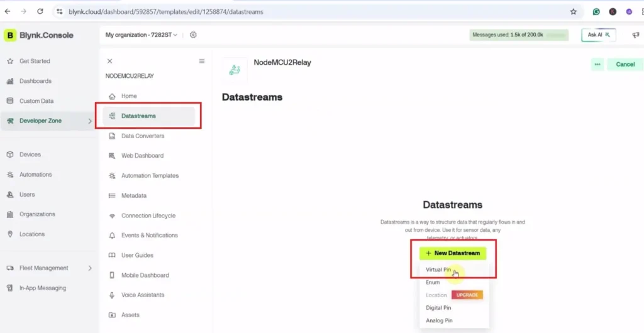Viewport: 644px width, 333px height.
Task: Open Datastreams in the template menu
Action: pos(148,116)
